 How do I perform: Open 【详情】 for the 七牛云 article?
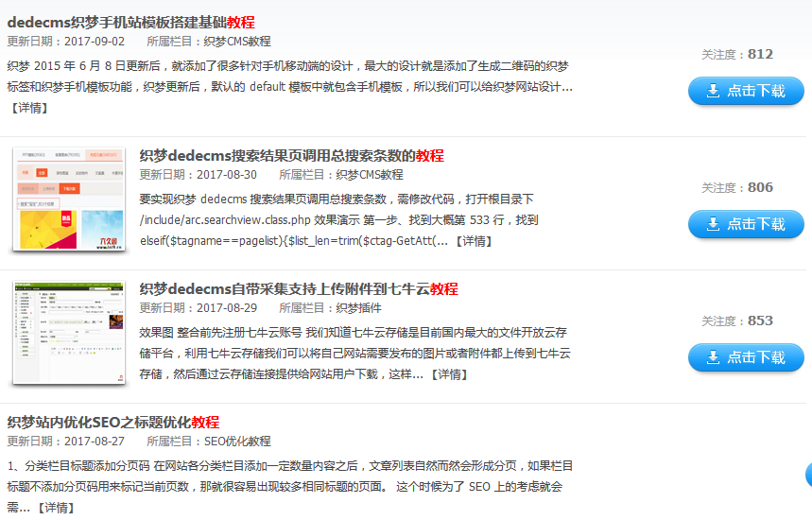point(448,374)
